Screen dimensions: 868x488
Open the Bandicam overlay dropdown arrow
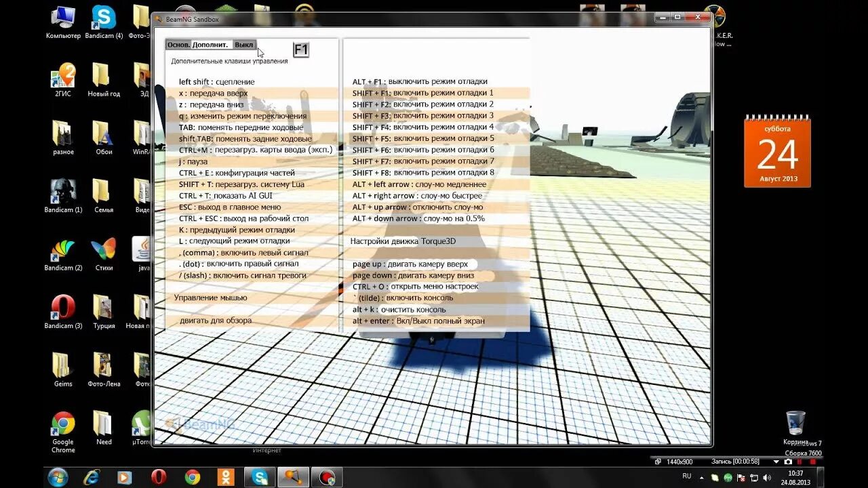pos(776,462)
